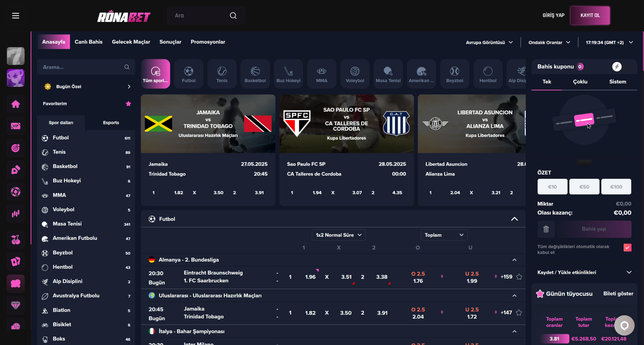644x345 pixels.
Task: Open the VIP icon in left rail
Action: (x=16, y=126)
